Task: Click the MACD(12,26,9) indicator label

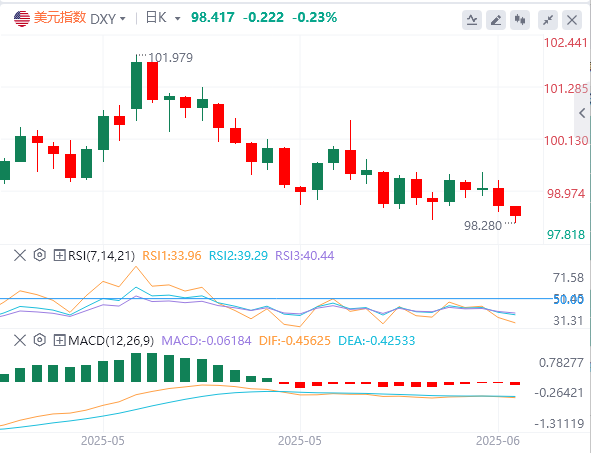Action: coord(111,341)
